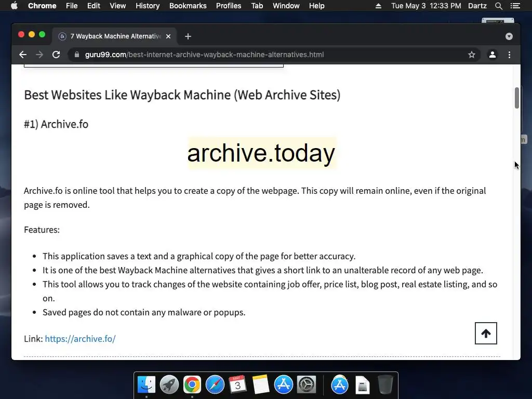Open the https://archive.fo/ link

[80, 339]
